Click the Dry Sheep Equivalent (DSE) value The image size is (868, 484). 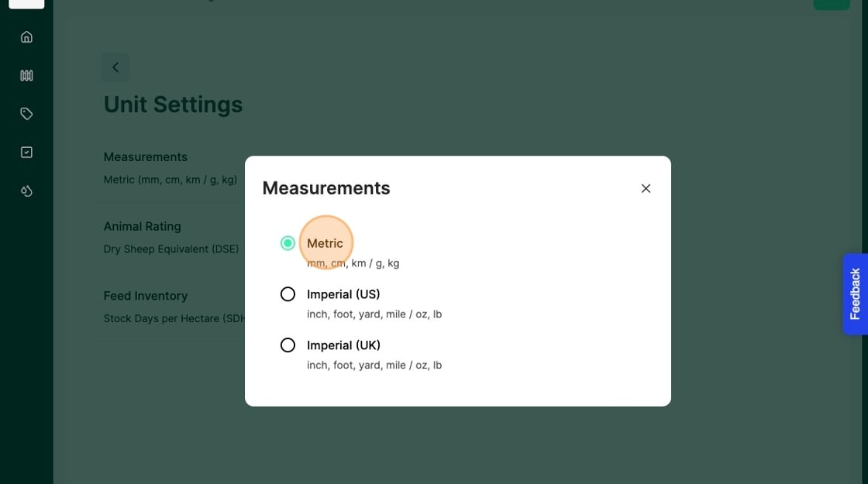[171, 249]
